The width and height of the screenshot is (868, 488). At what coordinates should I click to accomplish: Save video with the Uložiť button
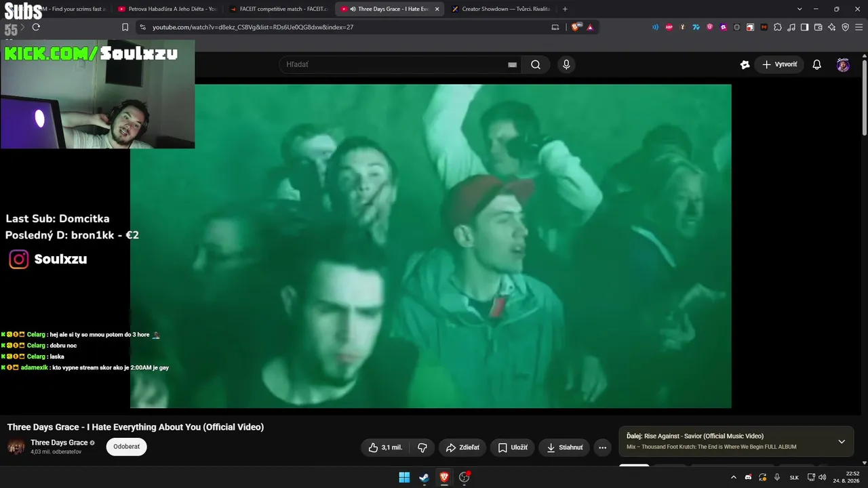pos(513,447)
